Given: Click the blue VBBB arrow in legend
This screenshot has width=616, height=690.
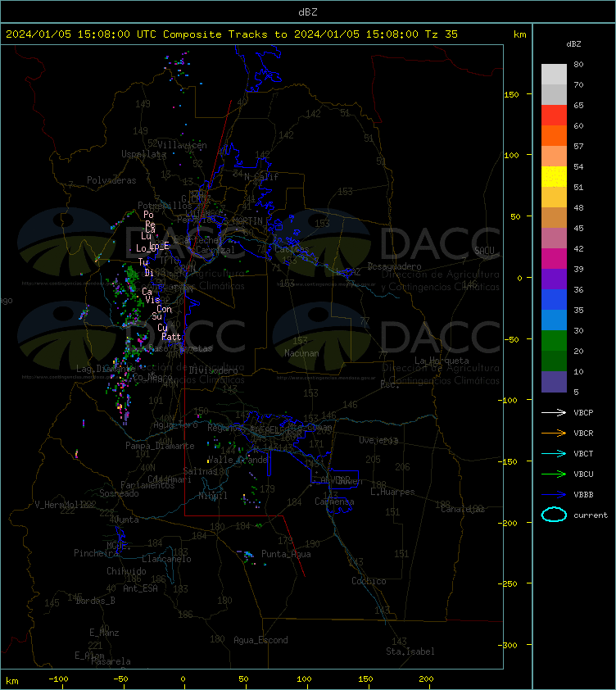Looking at the screenshot, I should pos(554,495).
